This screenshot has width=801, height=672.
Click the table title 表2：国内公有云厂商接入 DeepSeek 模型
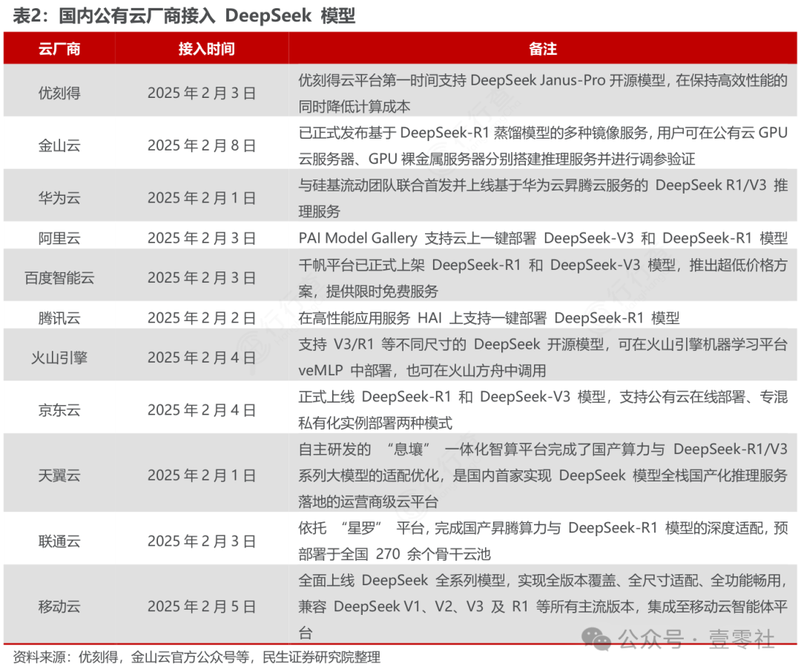pos(184,16)
